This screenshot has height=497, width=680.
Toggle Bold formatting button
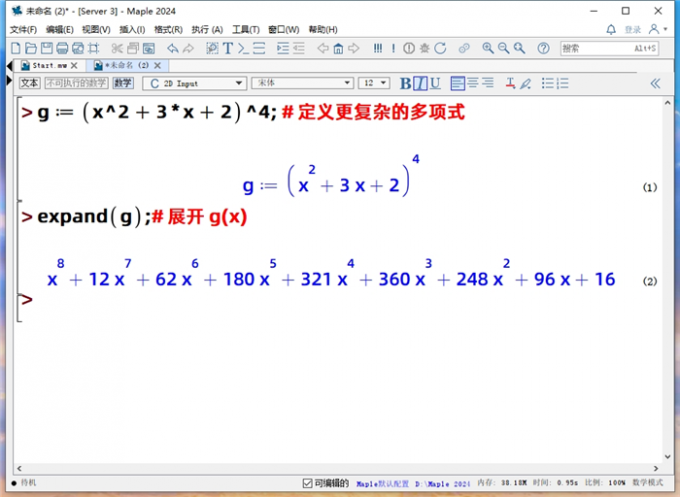pos(406,84)
